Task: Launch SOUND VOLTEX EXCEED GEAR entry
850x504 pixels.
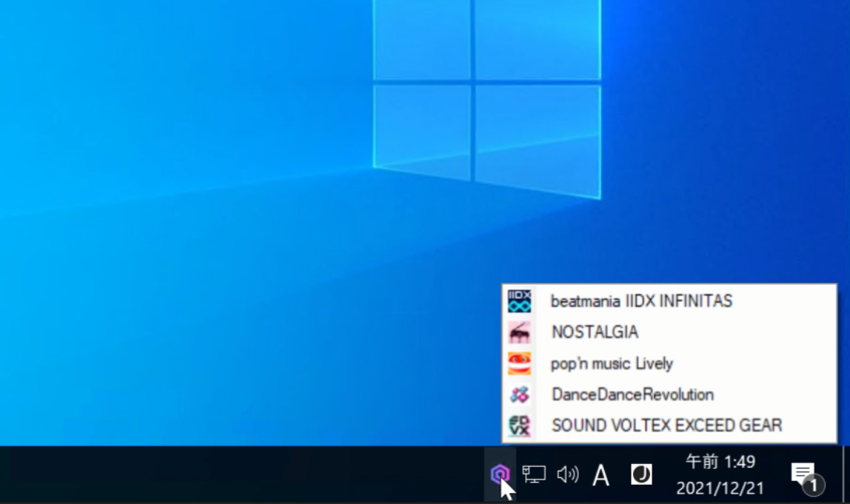Action: pyautogui.click(x=669, y=426)
